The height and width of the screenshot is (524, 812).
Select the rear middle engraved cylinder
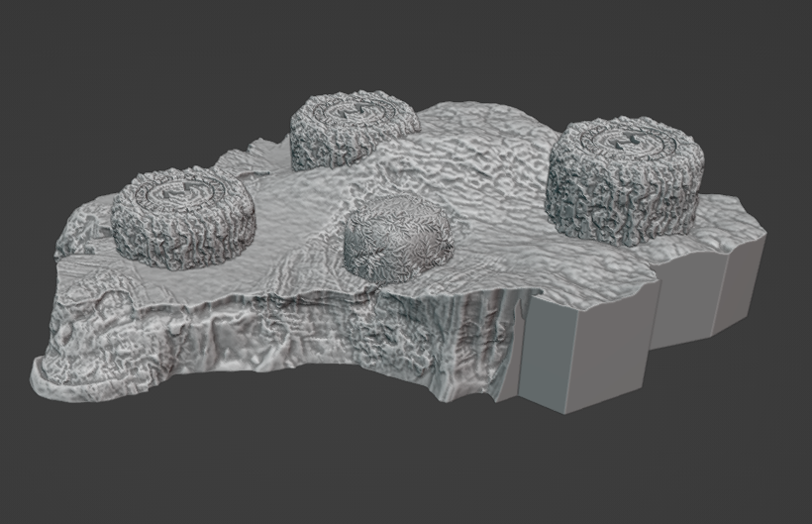point(354,130)
